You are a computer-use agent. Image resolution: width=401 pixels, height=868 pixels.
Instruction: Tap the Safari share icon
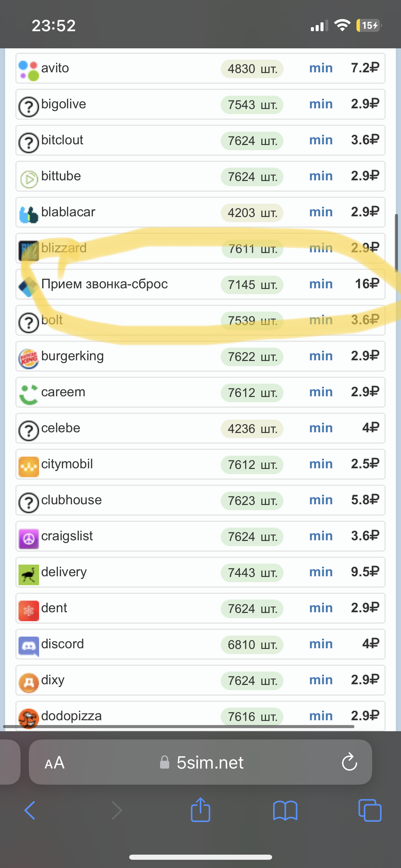pos(200,810)
